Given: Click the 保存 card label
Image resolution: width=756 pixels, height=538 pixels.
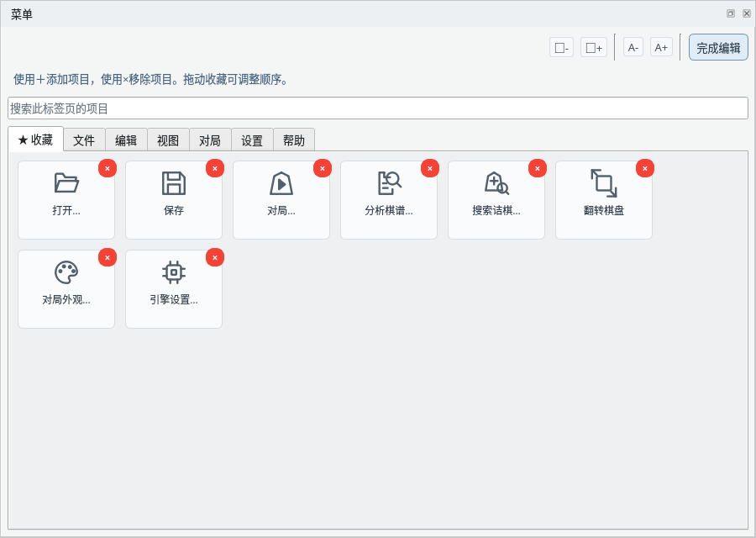Looking at the screenshot, I should [x=174, y=210].
